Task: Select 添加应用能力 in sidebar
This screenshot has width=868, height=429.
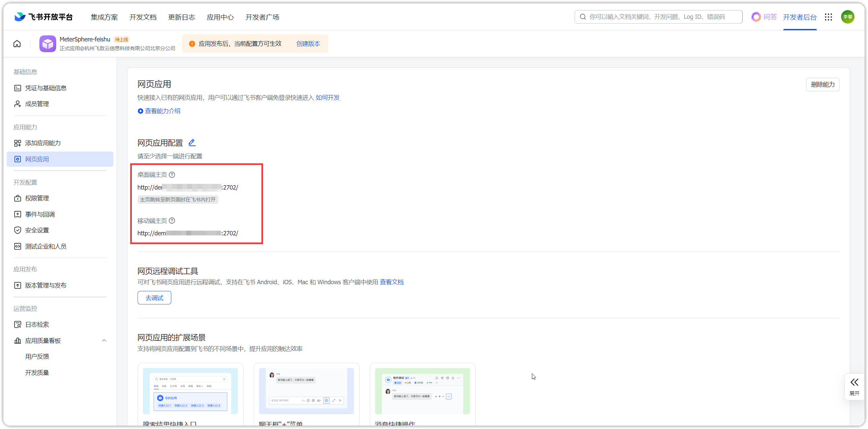Action: coord(60,143)
